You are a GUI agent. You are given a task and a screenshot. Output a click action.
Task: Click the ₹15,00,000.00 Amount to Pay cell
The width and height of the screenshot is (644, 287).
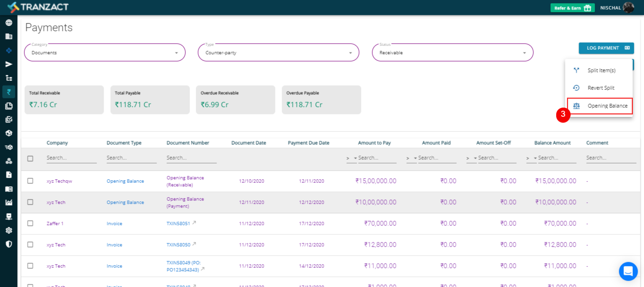coord(376,181)
